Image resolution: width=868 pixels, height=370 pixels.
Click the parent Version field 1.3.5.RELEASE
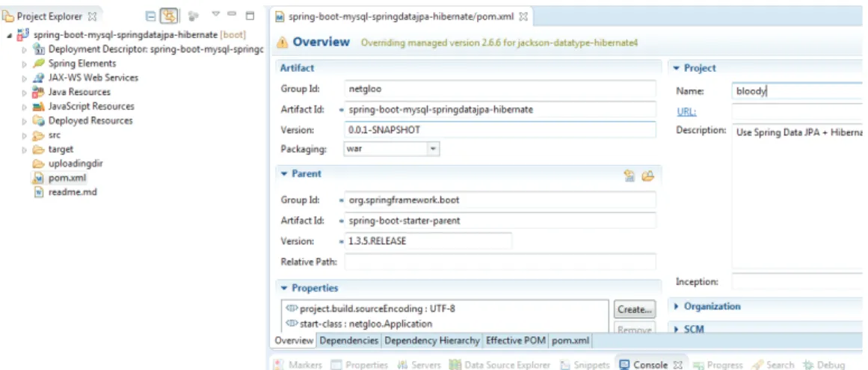click(428, 241)
